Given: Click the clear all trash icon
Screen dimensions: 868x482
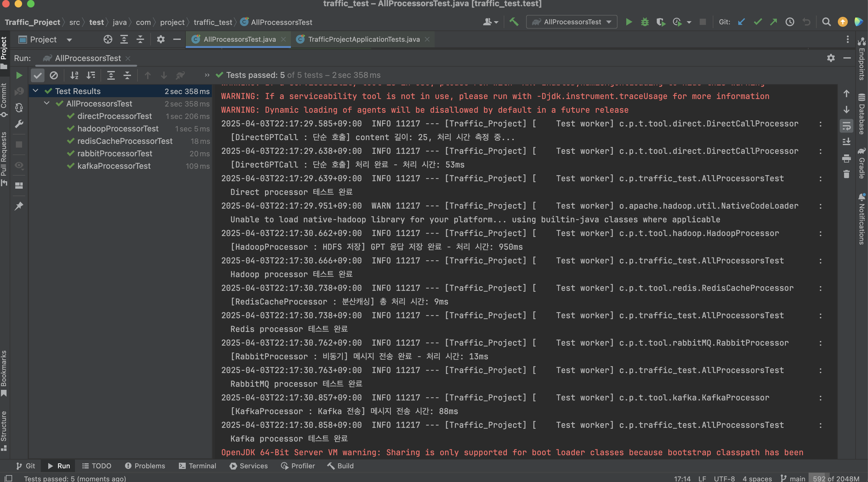Looking at the screenshot, I should pyautogui.click(x=846, y=174).
